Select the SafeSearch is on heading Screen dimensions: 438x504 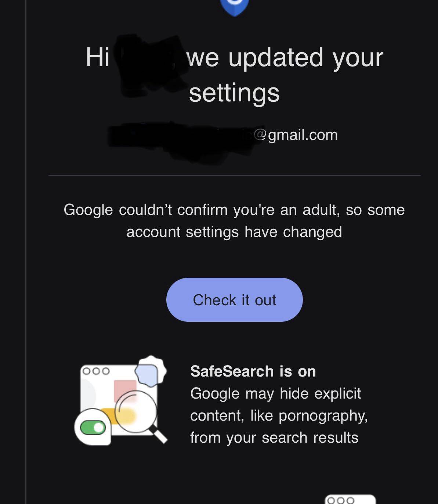253,371
